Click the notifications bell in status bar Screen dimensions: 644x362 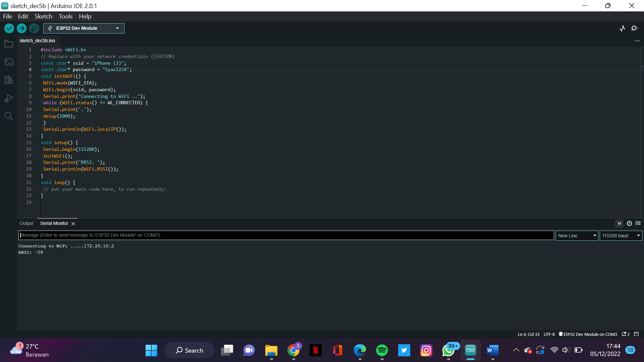626,334
